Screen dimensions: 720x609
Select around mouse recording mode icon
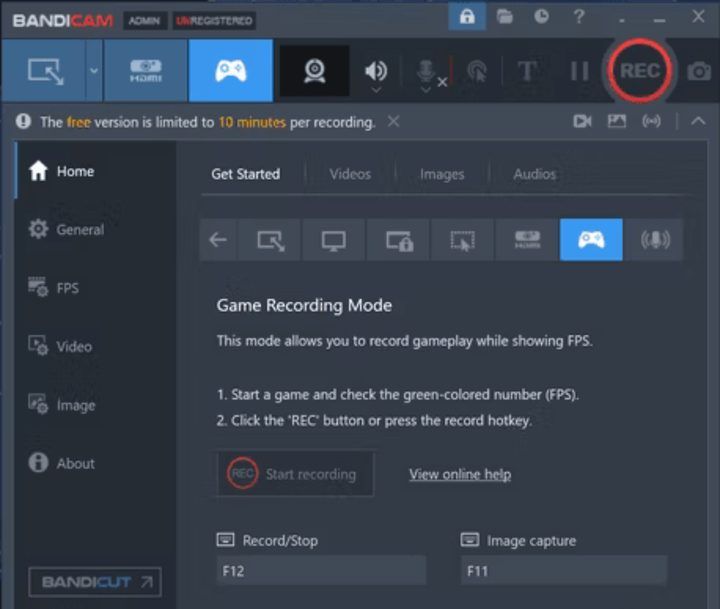pos(462,240)
